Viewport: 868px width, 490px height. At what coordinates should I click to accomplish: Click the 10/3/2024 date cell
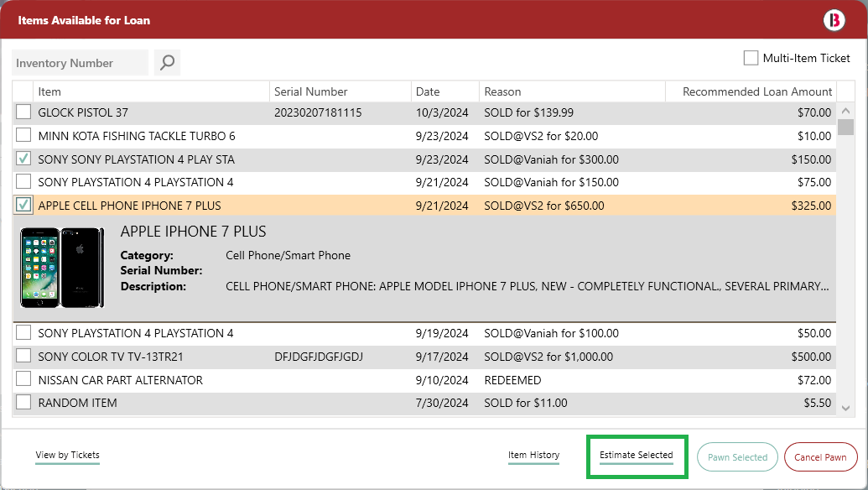click(442, 112)
